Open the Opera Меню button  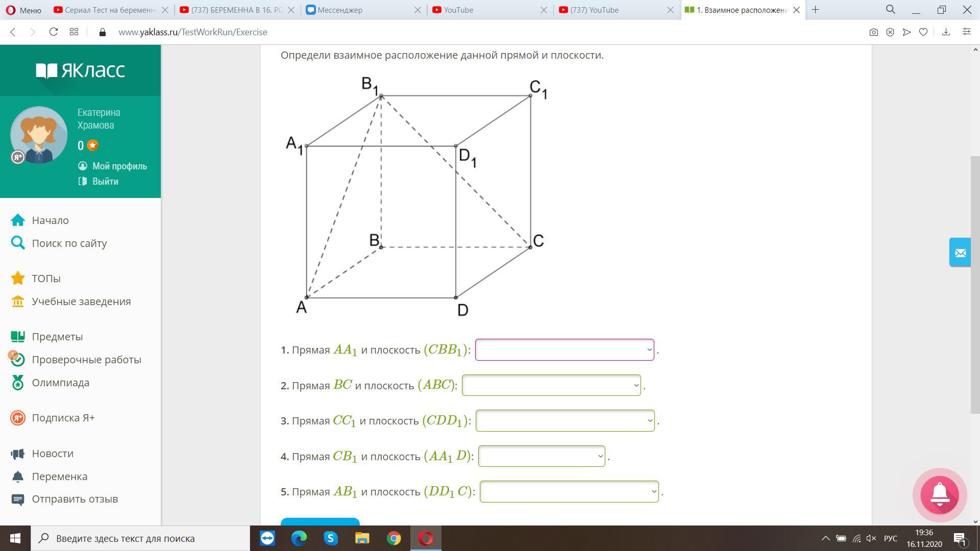24,10
